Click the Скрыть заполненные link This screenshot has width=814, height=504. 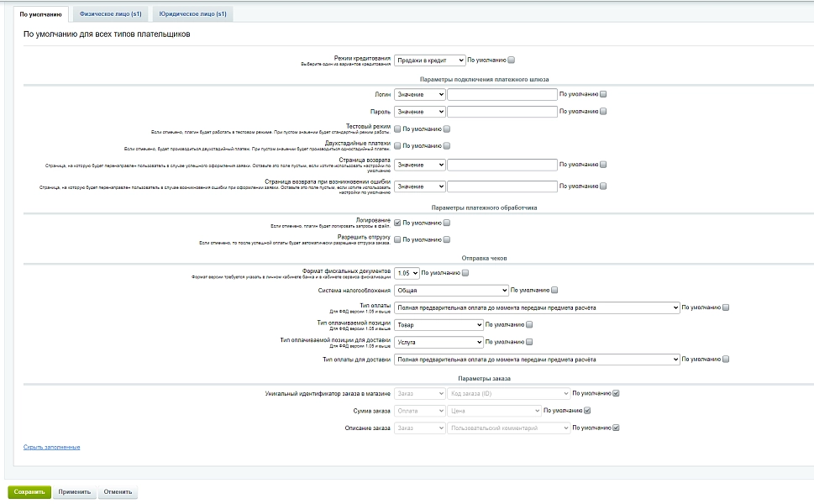[51, 447]
